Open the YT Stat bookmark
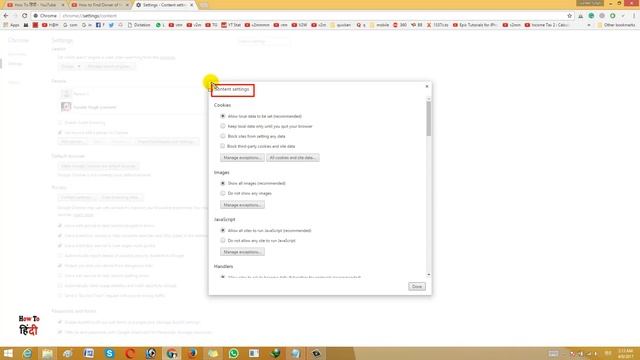The image size is (640, 360). (x=231, y=25)
